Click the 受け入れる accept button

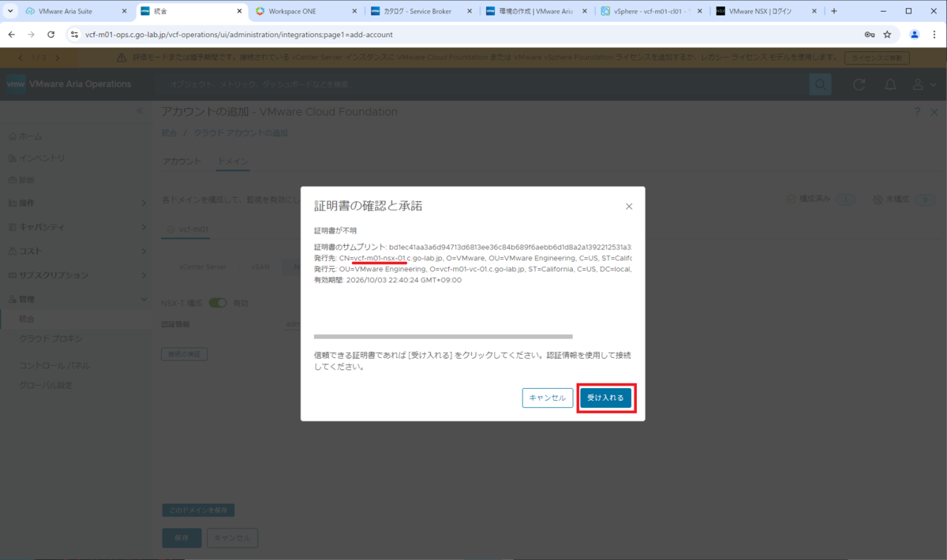tap(606, 398)
